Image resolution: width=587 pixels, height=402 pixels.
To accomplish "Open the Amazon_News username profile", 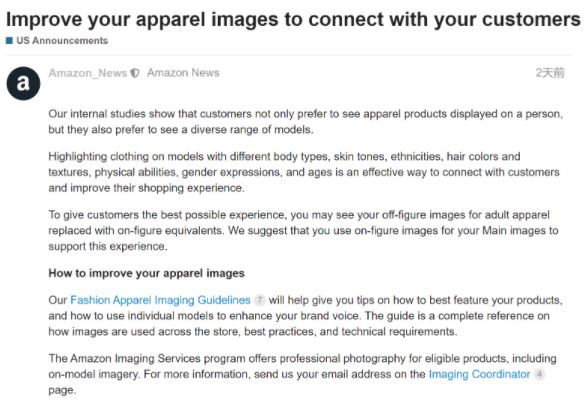I will [88, 73].
